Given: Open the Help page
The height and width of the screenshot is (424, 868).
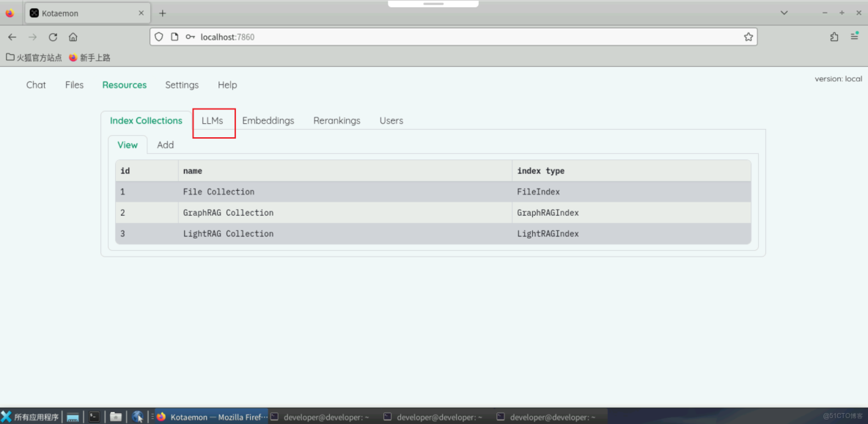Looking at the screenshot, I should click(227, 85).
